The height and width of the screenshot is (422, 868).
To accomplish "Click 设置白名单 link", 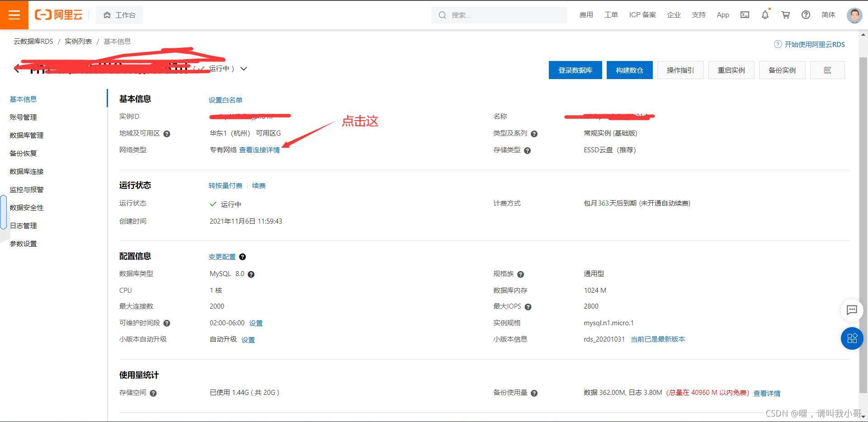I will (225, 100).
